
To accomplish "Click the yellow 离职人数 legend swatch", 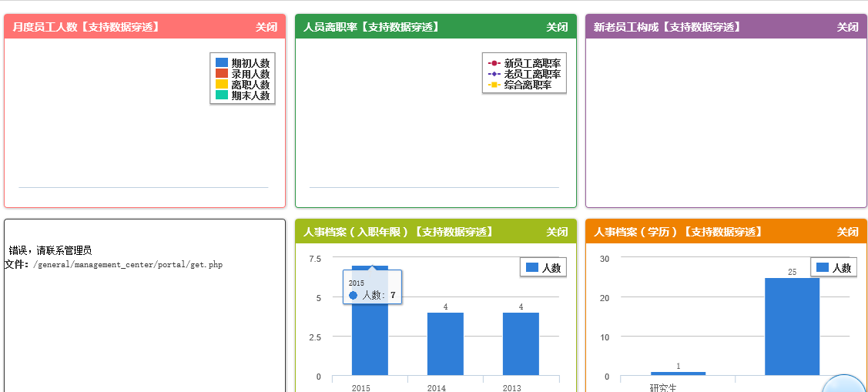I will [x=222, y=85].
